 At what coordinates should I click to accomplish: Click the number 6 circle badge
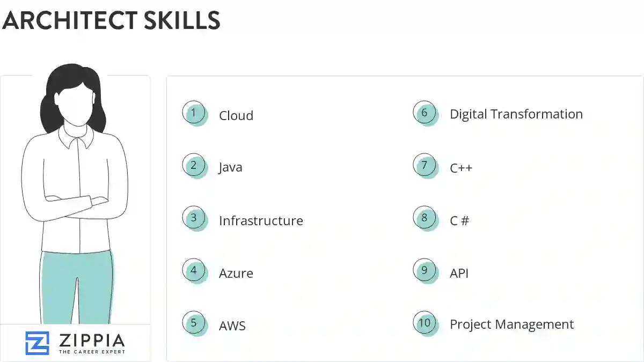coord(425,113)
